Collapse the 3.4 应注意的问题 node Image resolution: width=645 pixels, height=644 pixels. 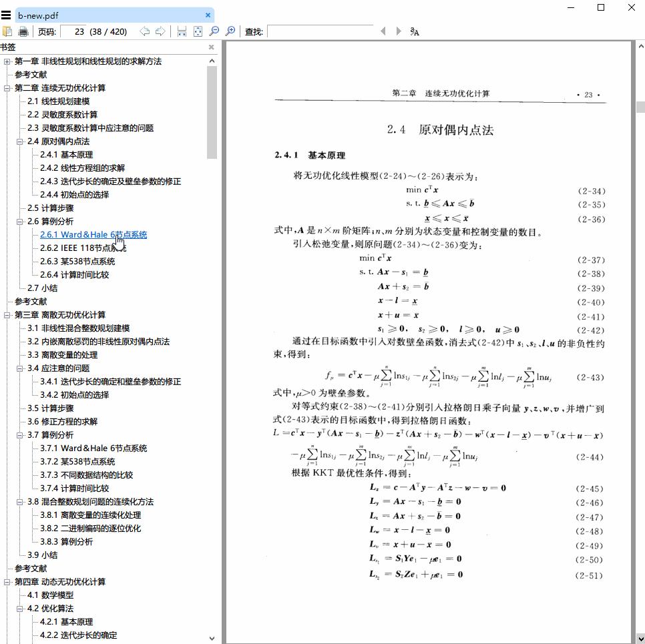coord(19,369)
